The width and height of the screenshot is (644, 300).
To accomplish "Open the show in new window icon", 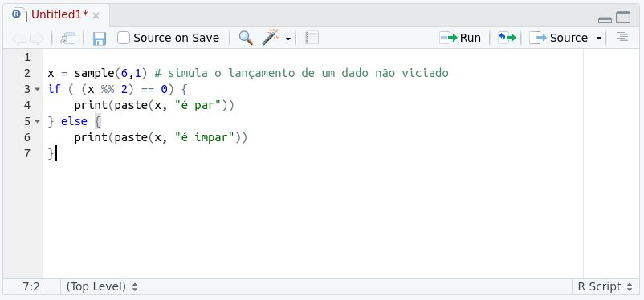I will (67, 39).
